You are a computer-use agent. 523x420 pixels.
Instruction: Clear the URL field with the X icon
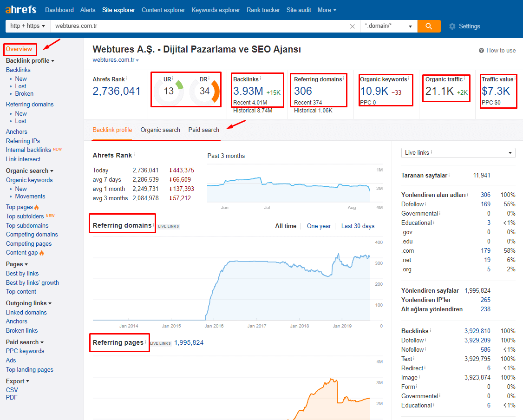coord(352,26)
